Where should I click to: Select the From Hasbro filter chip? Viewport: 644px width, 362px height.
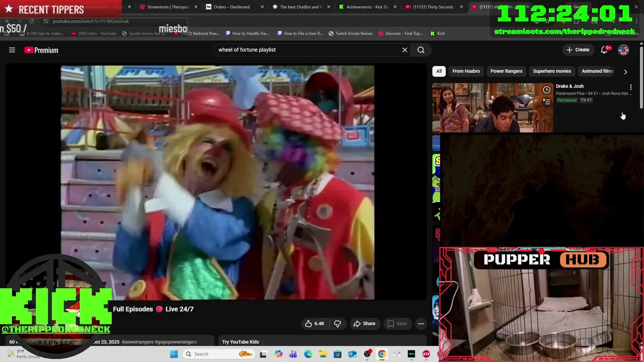click(466, 71)
